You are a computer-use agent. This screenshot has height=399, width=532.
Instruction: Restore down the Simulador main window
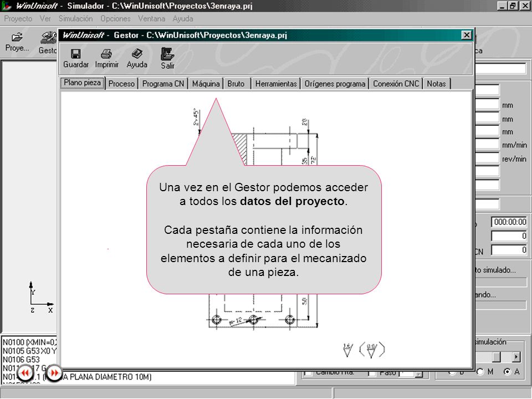click(x=513, y=6)
